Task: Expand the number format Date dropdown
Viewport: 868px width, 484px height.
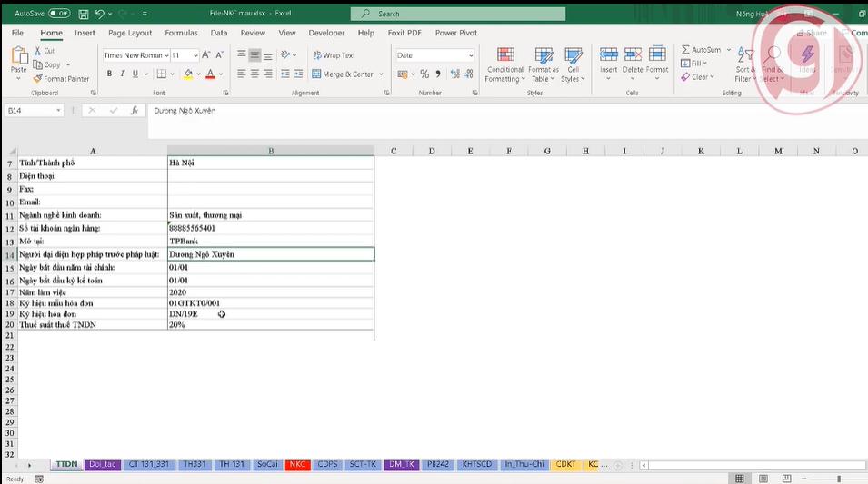Action: [x=470, y=55]
